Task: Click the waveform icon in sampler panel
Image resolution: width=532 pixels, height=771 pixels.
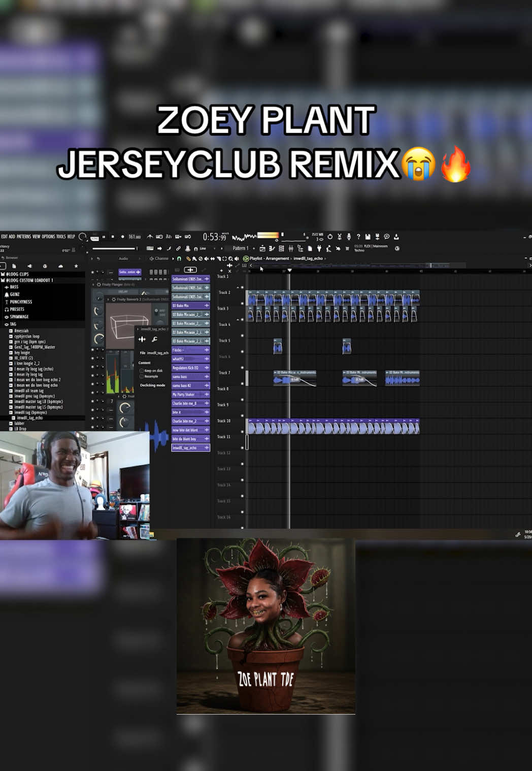Action: click(142, 339)
